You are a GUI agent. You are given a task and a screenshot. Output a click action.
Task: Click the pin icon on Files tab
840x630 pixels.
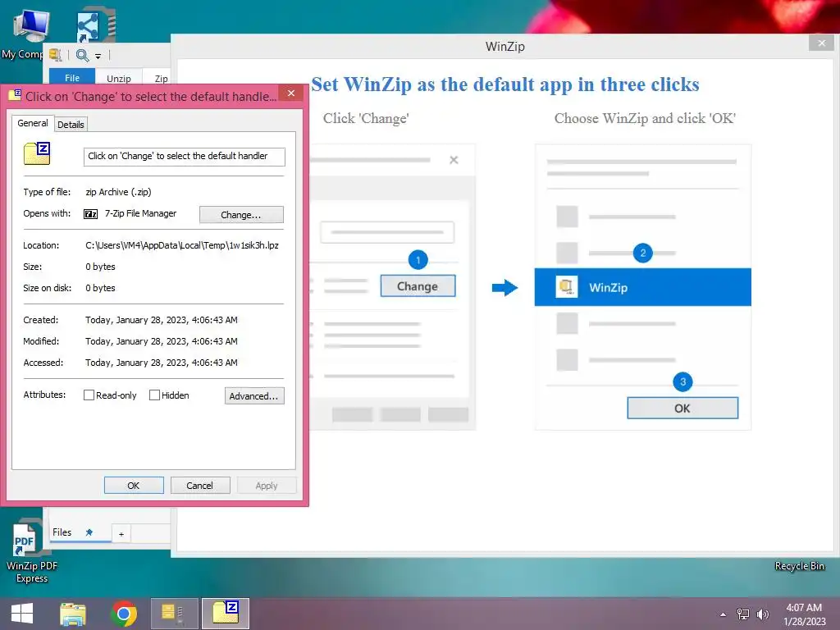pyautogui.click(x=89, y=532)
